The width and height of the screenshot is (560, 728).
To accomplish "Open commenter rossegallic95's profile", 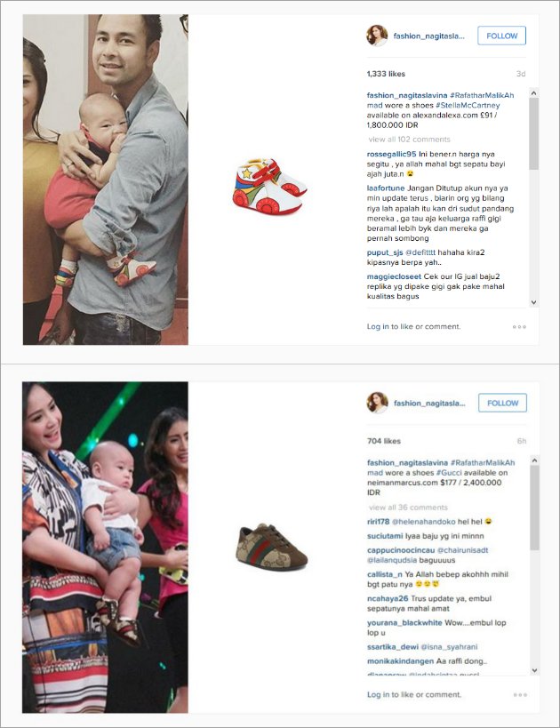I will [x=391, y=154].
